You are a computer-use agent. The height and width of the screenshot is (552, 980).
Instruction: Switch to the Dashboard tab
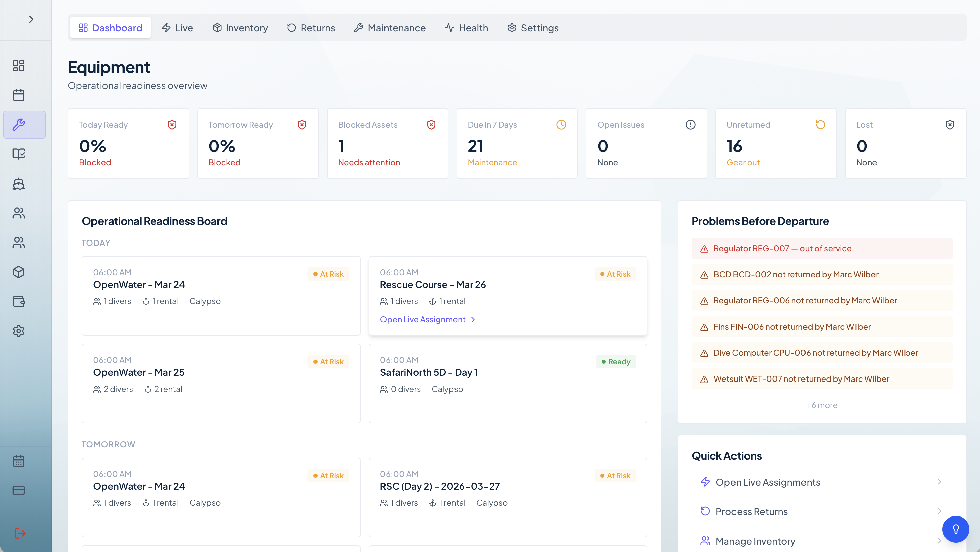coord(110,28)
